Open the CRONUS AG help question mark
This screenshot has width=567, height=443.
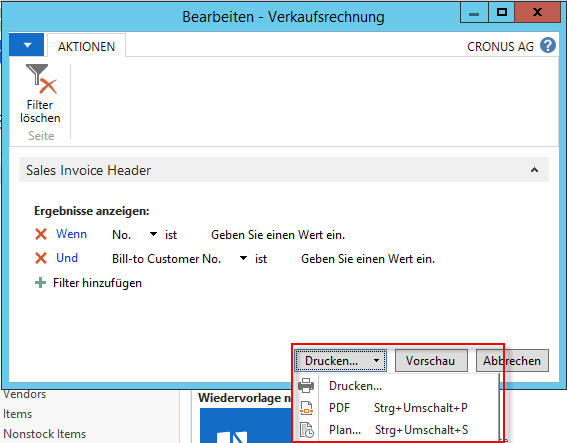point(548,46)
